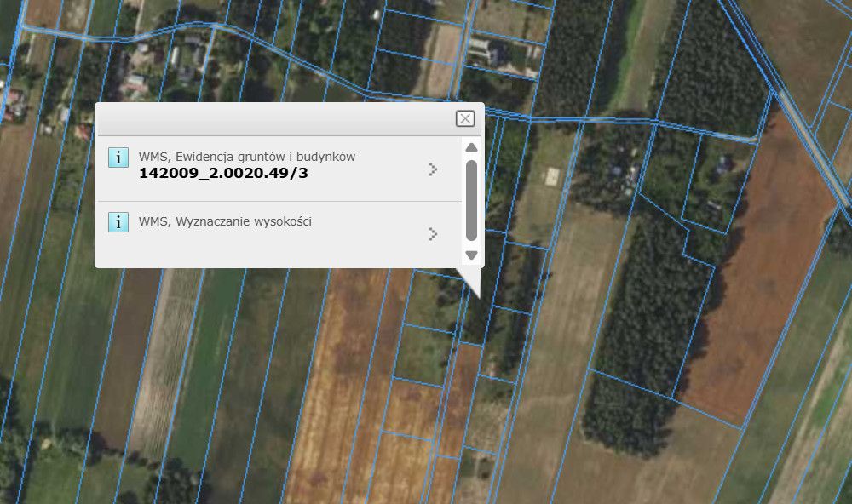Expand the Ewidencja gruntów i budynków entry arrow
852x504 pixels.
(433, 169)
